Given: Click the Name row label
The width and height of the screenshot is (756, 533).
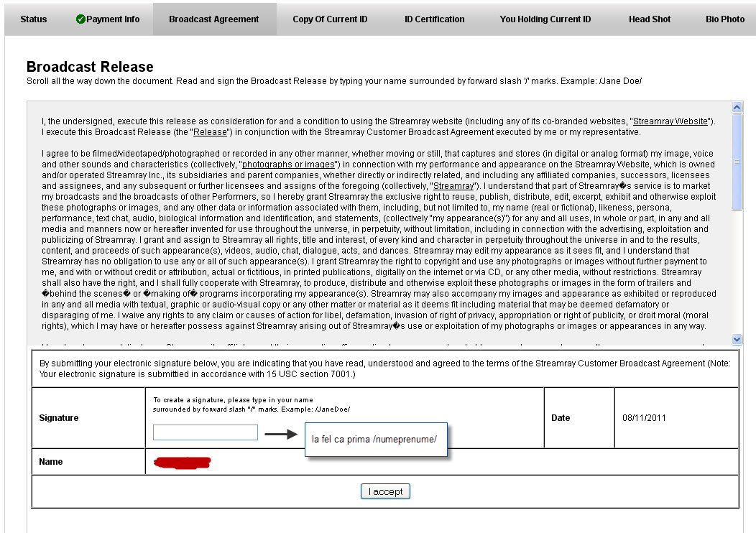Looking at the screenshot, I should click(x=50, y=462).
